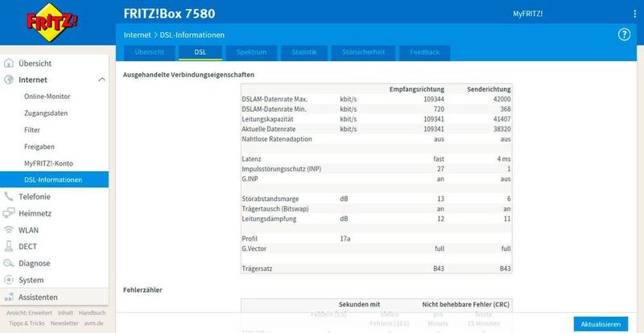The image size is (644, 333).
Task: Click the Nahtlose Ratenadaption row label
Action: point(277,139)
